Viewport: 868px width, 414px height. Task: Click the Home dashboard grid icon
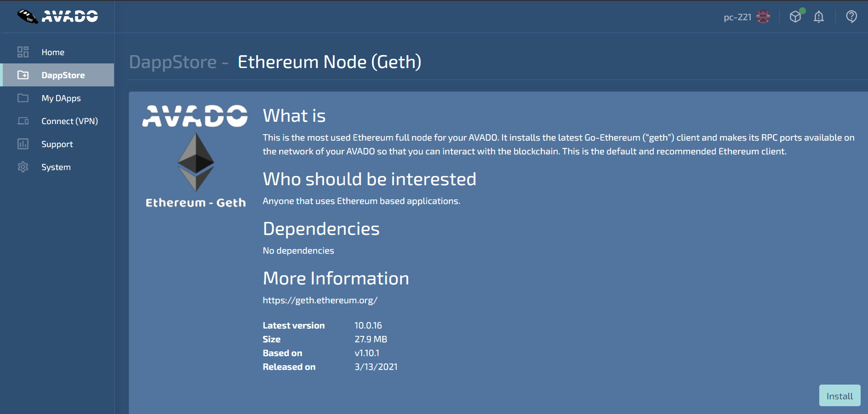coord(23,52)
